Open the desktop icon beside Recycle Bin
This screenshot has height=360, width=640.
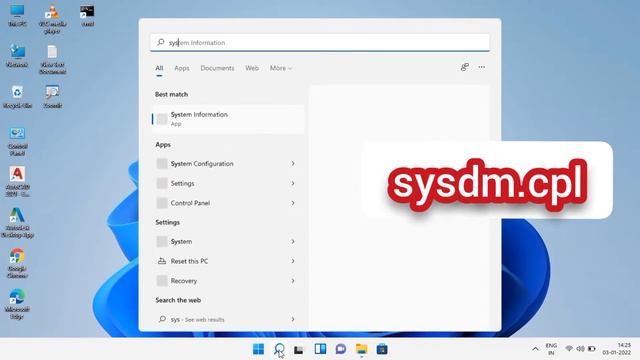(x=52, y=97)
